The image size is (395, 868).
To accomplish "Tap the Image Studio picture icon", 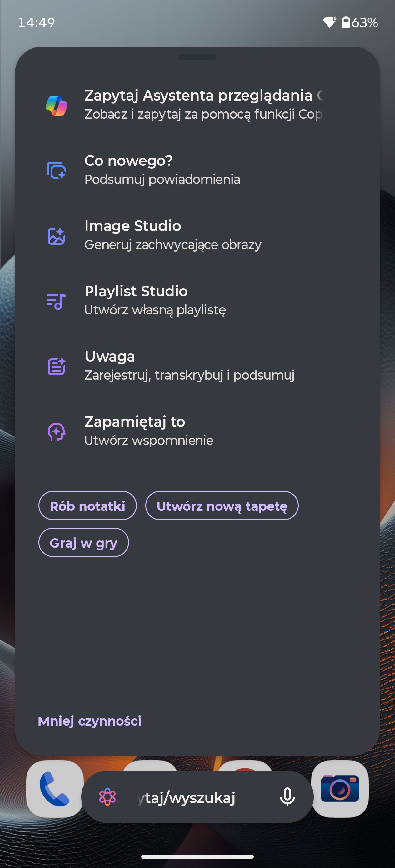I will pyautogui.click(x=56, y=236).
